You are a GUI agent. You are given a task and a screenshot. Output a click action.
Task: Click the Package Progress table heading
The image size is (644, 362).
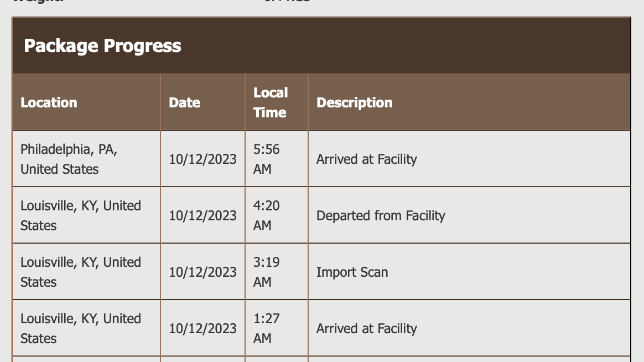102,45
